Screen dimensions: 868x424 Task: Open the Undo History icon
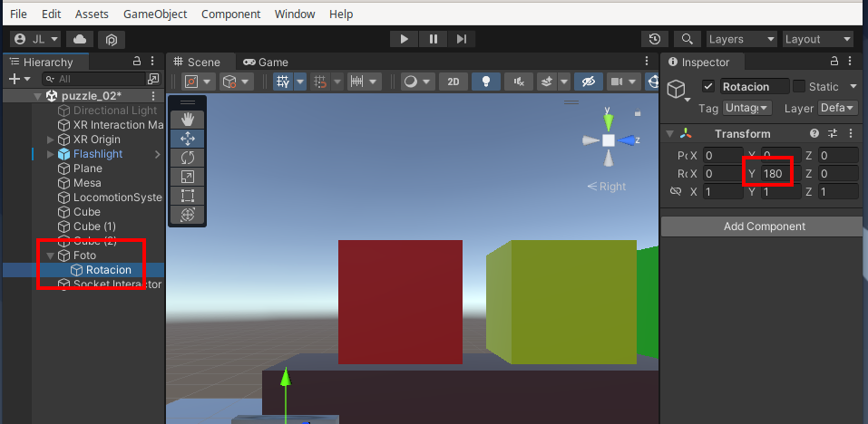coord(655,39)
